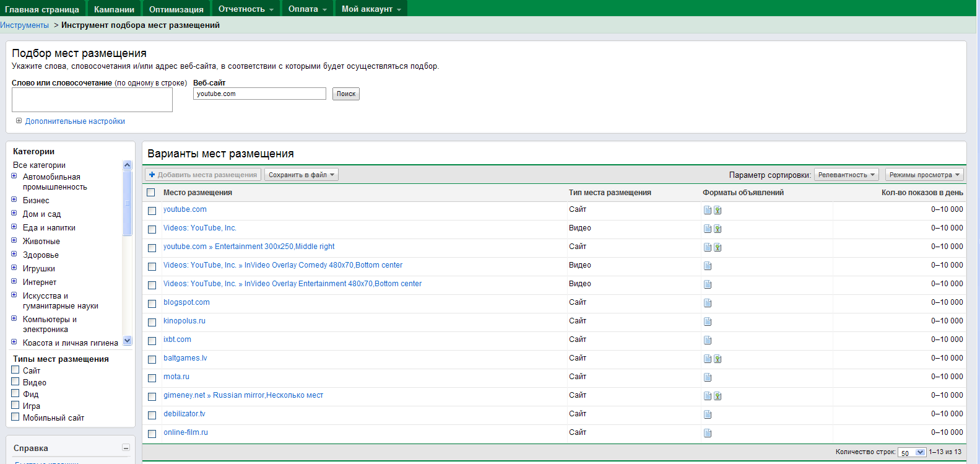The width and height of the screenshot is (980, 464).
Task: Click text ad icon in Entertainment 300x250 row
Action: [708, 247]
